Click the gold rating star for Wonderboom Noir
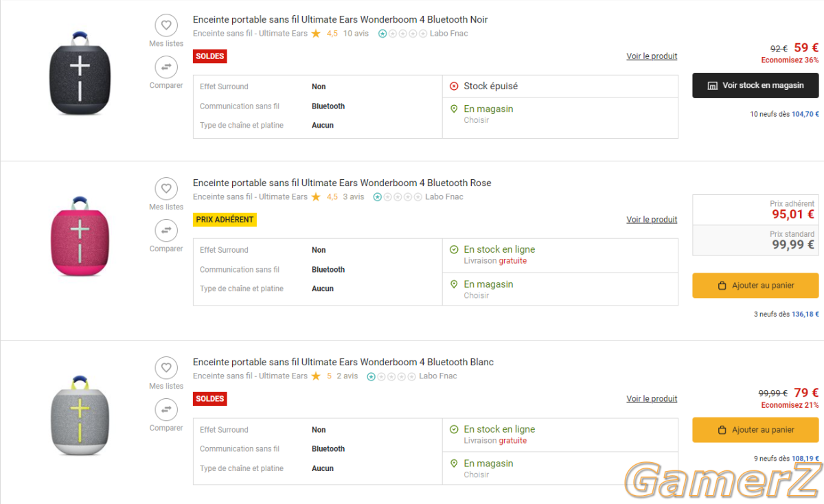Screen dimensions: 824x504 click(316, 33)
